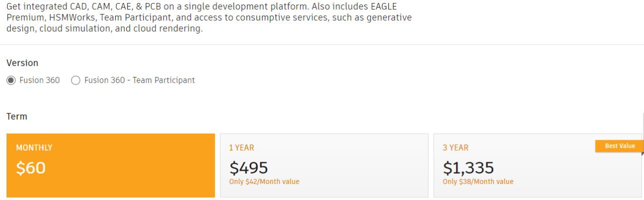Click the Version section heading
Viewport: 644px width, 200px height.
(x=22, y=63)
